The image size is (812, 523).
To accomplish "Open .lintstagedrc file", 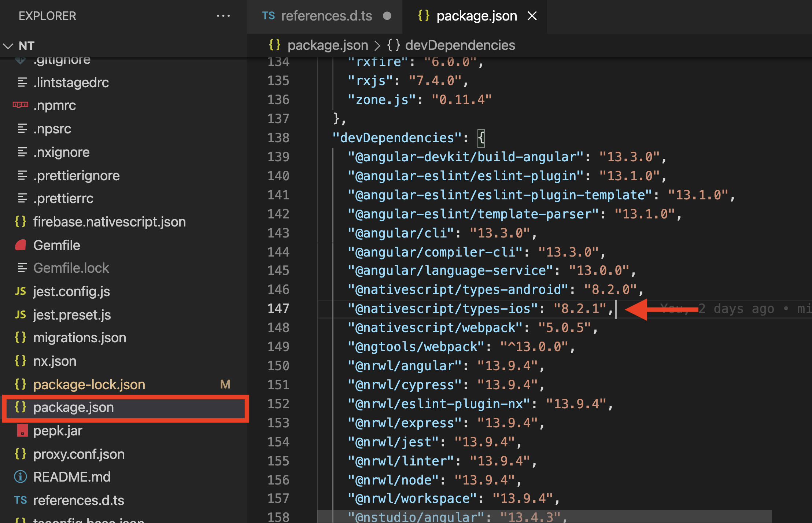I will [x=71, y=82].
